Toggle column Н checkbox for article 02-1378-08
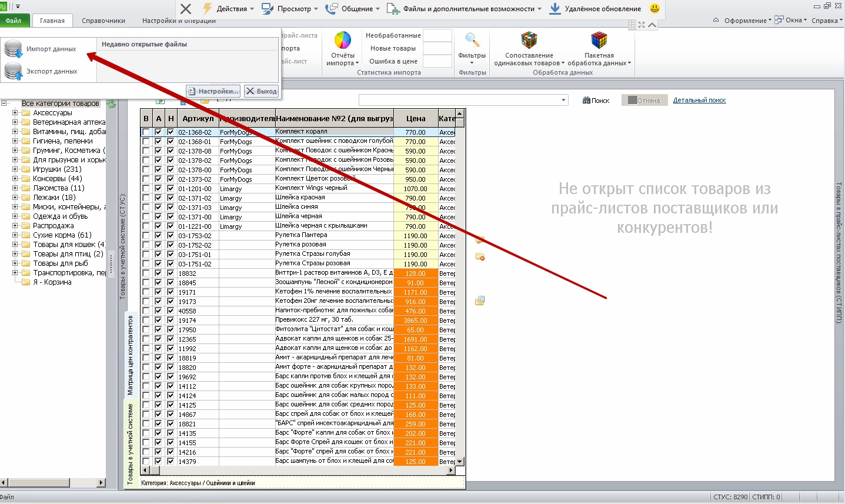 click(x=171, y=151)
